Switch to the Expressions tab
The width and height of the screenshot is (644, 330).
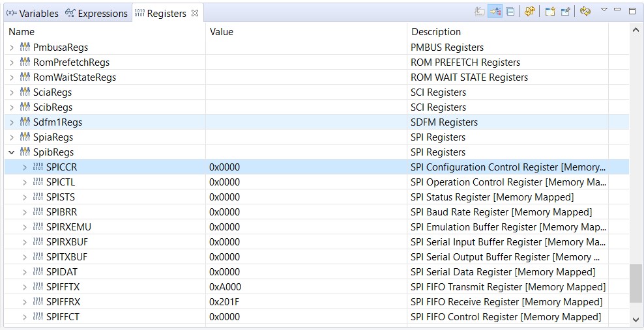click(96, 14)
